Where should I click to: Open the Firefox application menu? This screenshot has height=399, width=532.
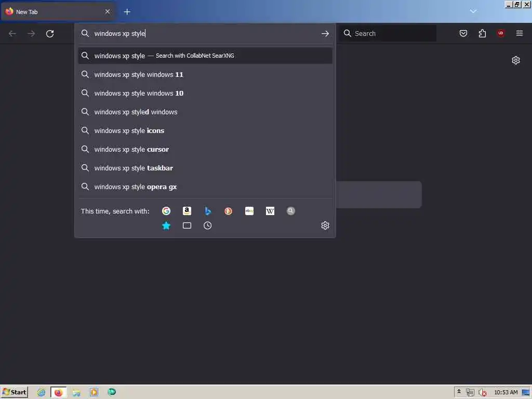520,33
